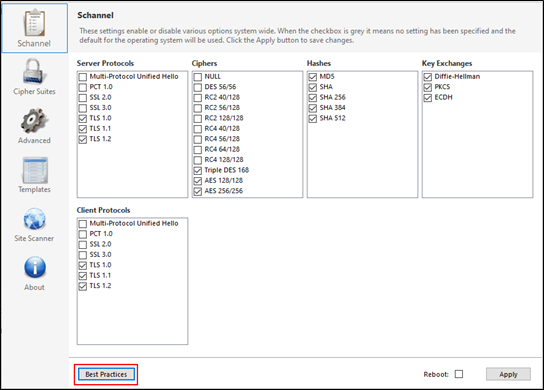Viewport: 544px width, 390px height.
Task: Uncheck Server Protocols TLS 1.1
Action: [83, 129]
